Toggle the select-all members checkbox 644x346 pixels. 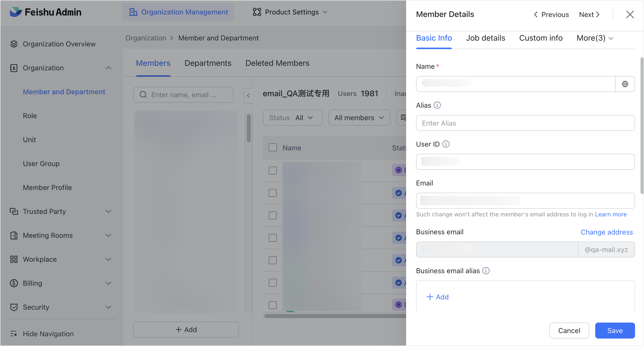pos(273,148)
